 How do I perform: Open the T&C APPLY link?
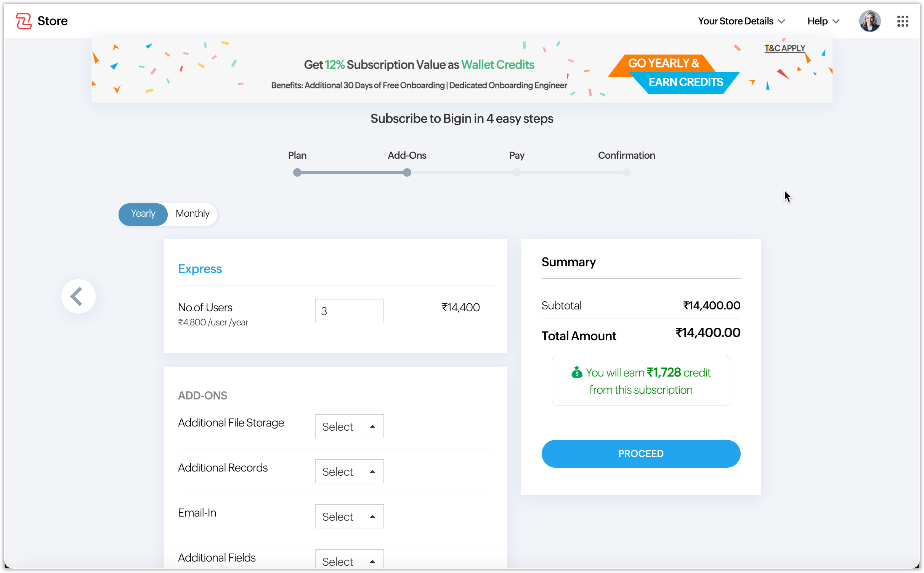(784, 48)
